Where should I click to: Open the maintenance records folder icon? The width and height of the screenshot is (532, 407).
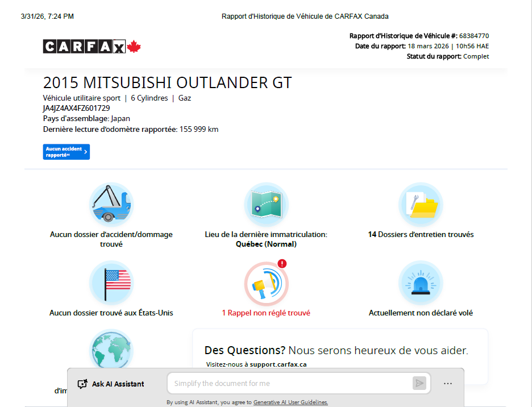420,204
